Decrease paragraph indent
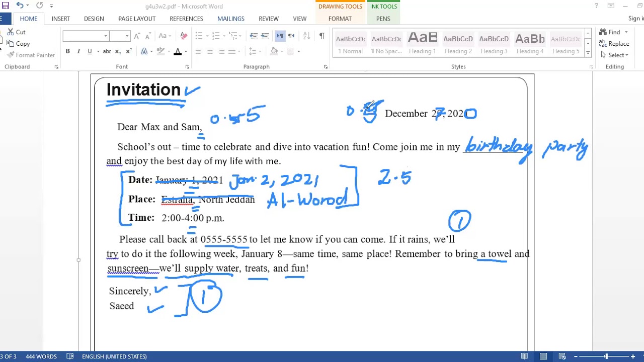Screen dimensions: 644x362 point(254,36)
